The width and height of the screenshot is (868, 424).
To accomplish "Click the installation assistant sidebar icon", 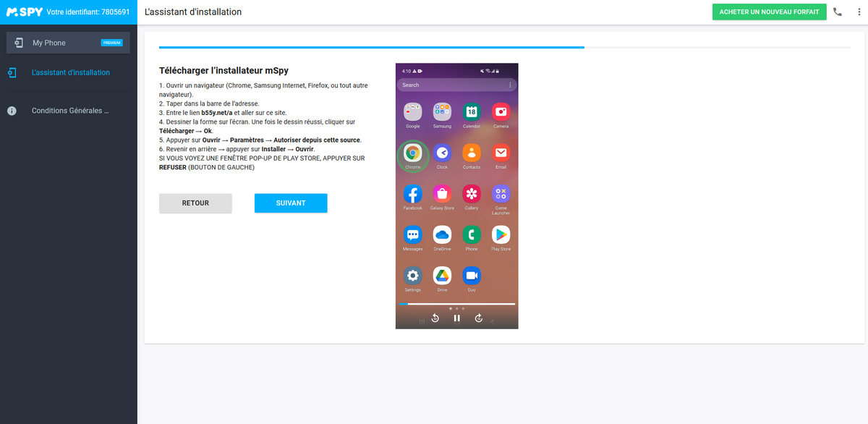I will coord(12,73).
